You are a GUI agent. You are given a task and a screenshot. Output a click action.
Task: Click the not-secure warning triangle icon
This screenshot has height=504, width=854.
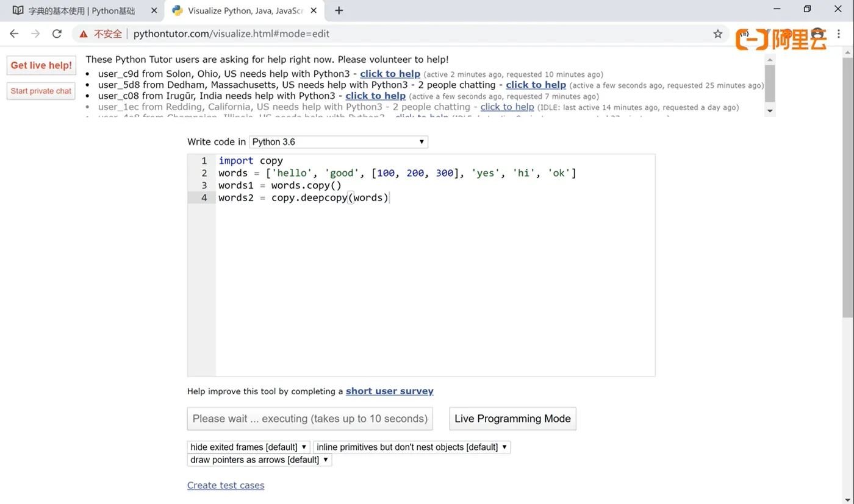(84, 34)
